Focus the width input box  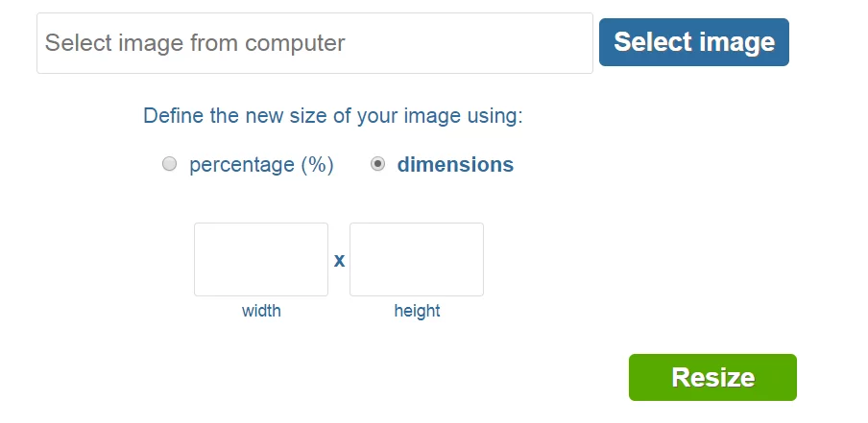(261, 259)
